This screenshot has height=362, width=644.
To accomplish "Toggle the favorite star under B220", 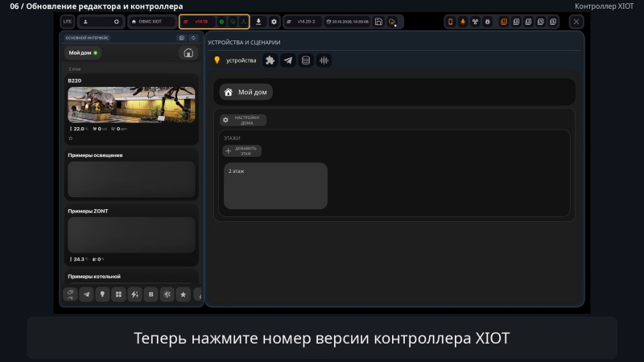I will (x=71, y=138).
